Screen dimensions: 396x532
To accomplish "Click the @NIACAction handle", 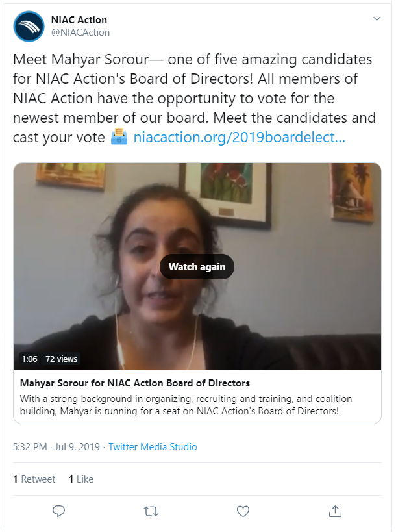I will tap(80, 32).
